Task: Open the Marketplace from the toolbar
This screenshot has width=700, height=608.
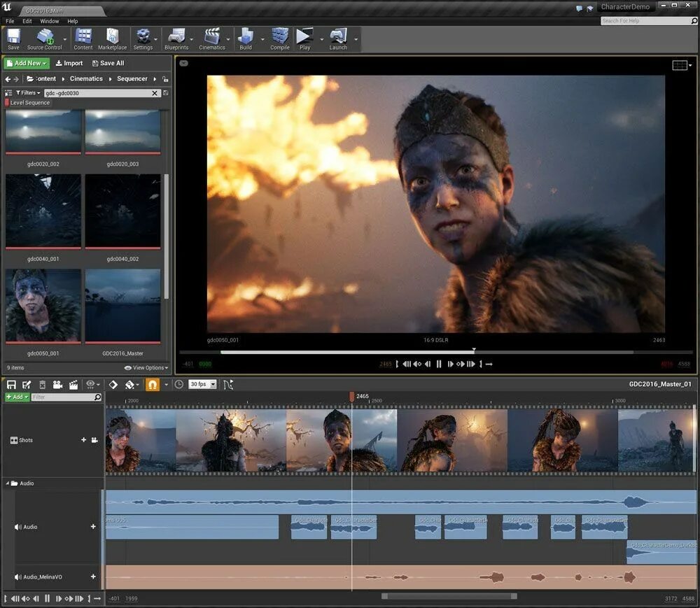Action: point(112,38)
